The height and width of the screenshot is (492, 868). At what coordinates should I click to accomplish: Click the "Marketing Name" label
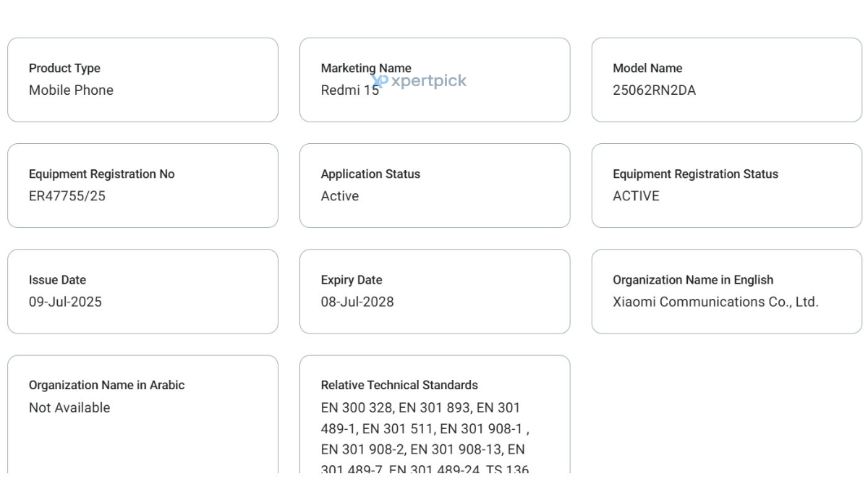point(366,68)
